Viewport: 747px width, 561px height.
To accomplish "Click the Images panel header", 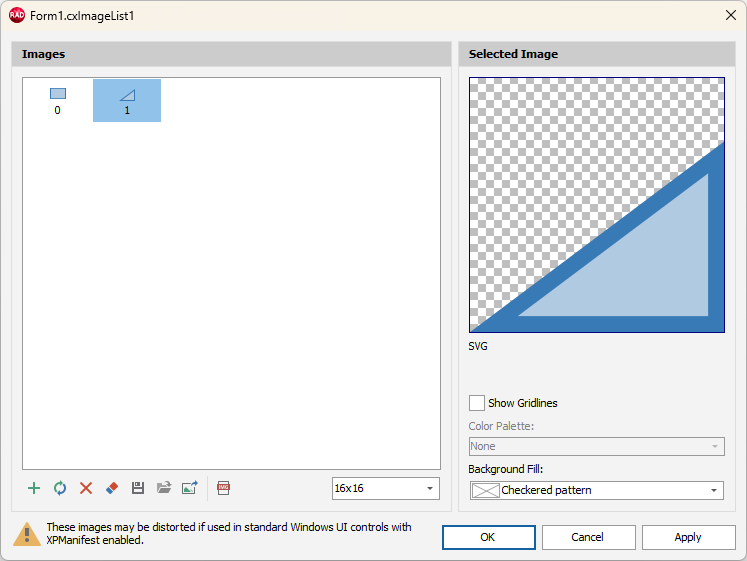I will (232, 54).
